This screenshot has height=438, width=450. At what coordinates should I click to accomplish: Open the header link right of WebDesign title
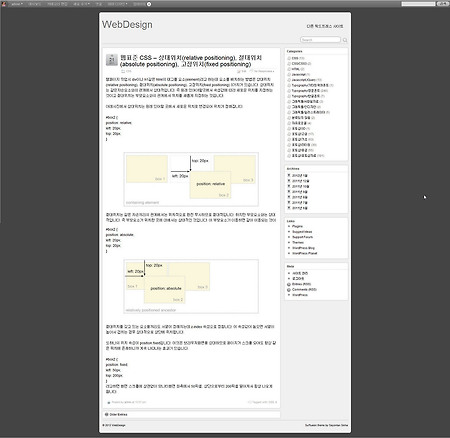325,26
